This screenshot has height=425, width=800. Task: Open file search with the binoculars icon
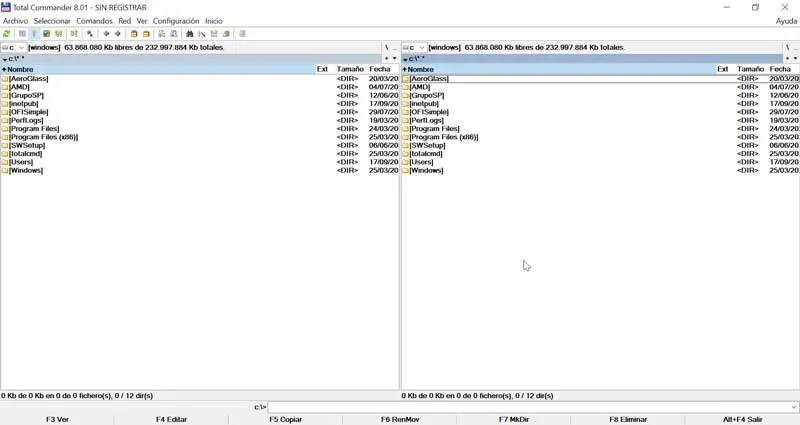[189, 34]
